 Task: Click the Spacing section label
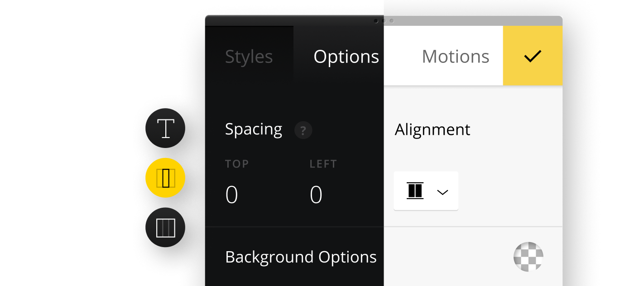[x=254, y=129]
